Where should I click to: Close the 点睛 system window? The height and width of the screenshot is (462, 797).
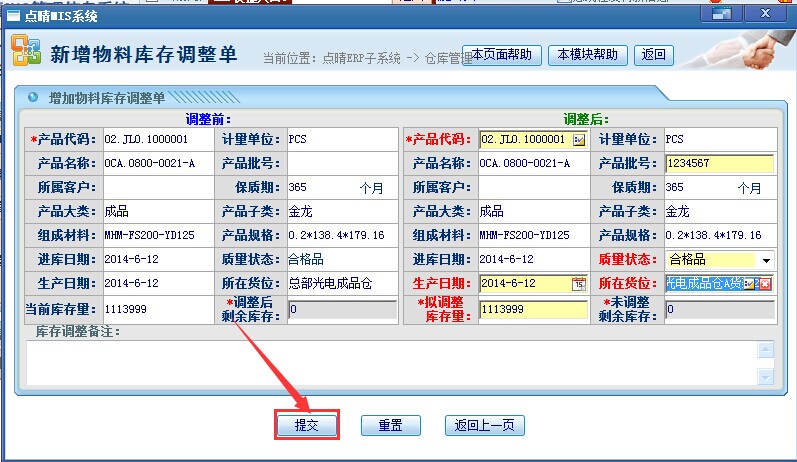click(765, 14)
